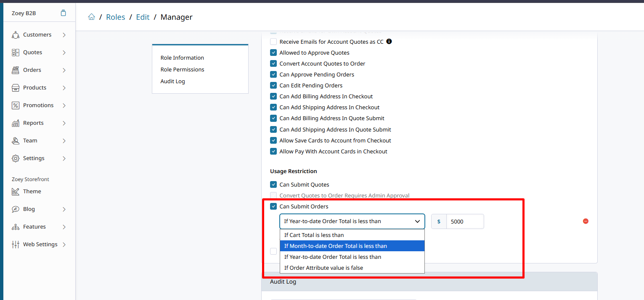
Task: Click the home icon in breadcrumb
Action: pyautogui.click(x=91, y=17)
